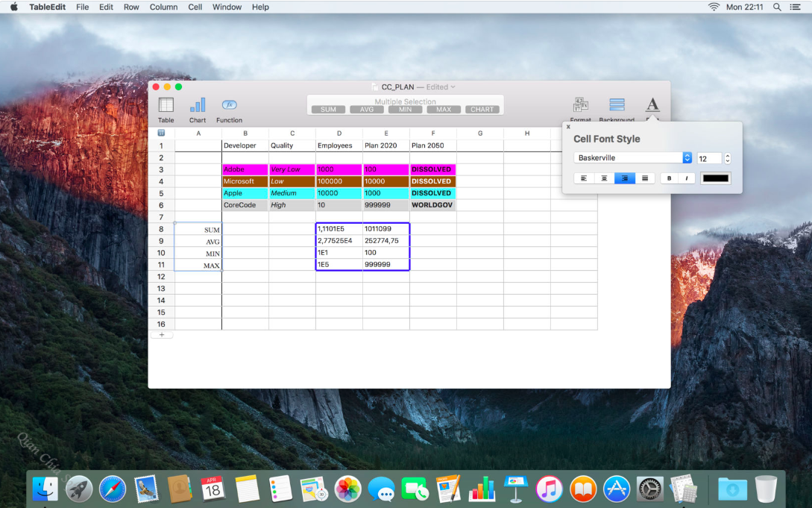Image resolution: width=812 pixels, height=508 pixels.
Task: Launch Safari from the Dock
Action: [113, 489]
